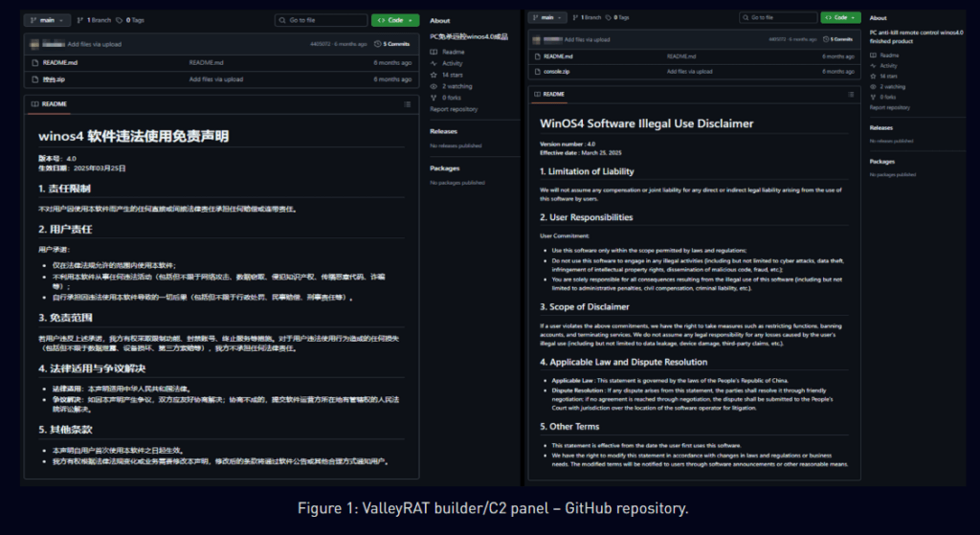View 5 Commits history in English repository view
Viewport: 980px width, 535px height.
coord(837,39)
